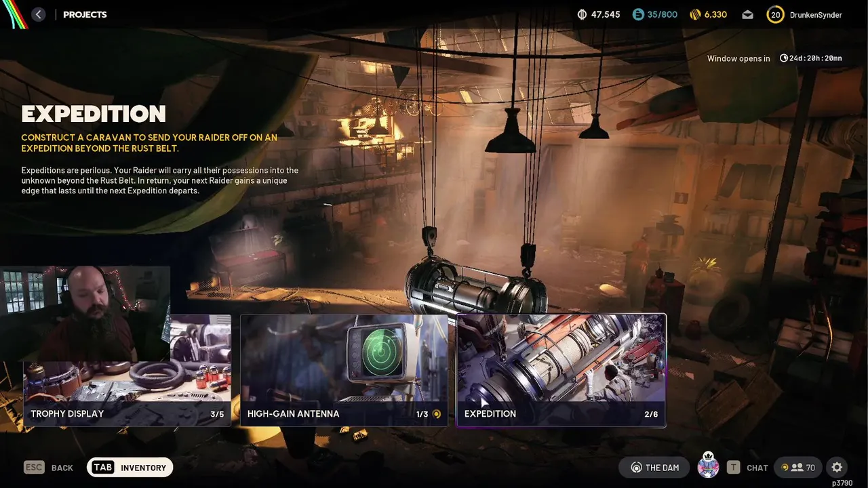
Task: Click the Trophy Display 3/5 count
Action: click(217, 414)
